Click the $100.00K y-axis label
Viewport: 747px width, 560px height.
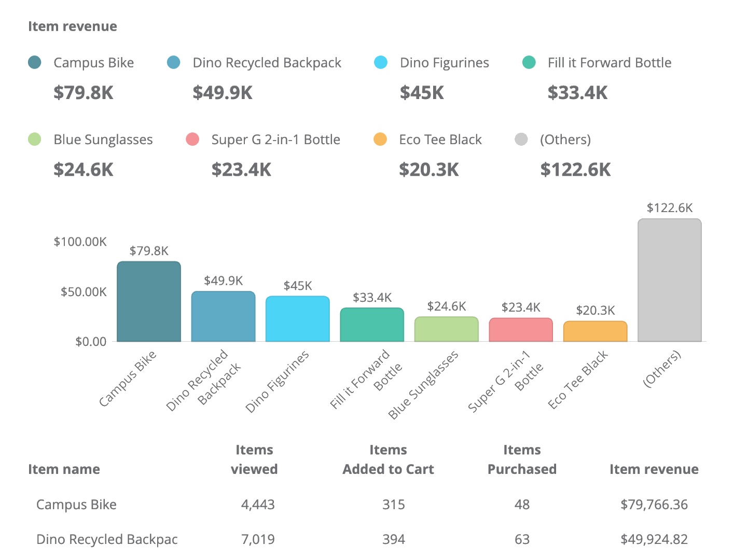click(80, 242)
